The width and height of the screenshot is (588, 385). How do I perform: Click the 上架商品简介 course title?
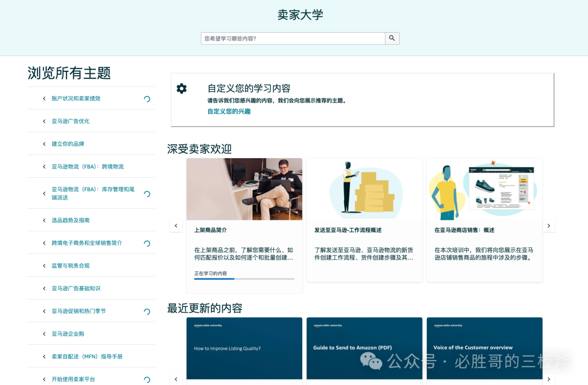tap(210, 230)
